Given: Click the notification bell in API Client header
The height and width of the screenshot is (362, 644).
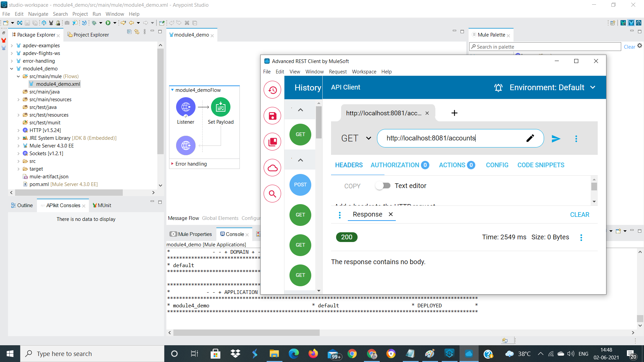Looking at the screenshot, I should (498, 87).
